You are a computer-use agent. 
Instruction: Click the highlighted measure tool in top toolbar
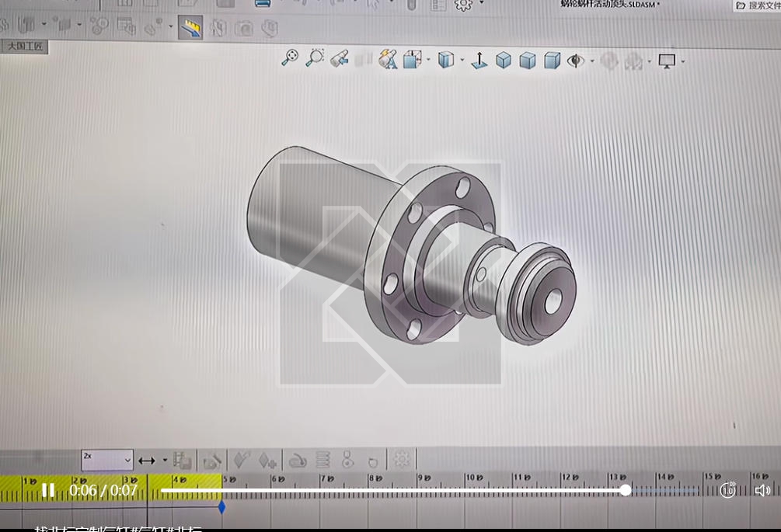point(190,29)
